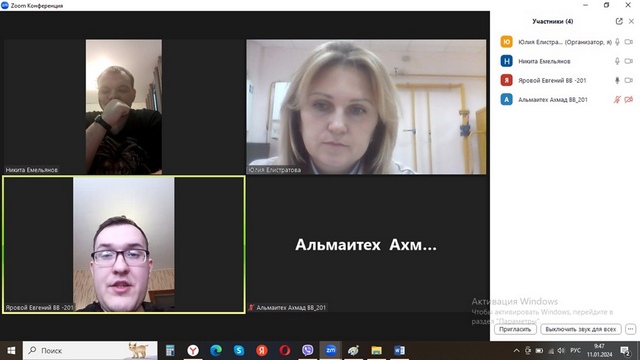Open Microsoft Word in the taskbar
The height and width of the screenshot is (360, 640).
tap(399, 350)
